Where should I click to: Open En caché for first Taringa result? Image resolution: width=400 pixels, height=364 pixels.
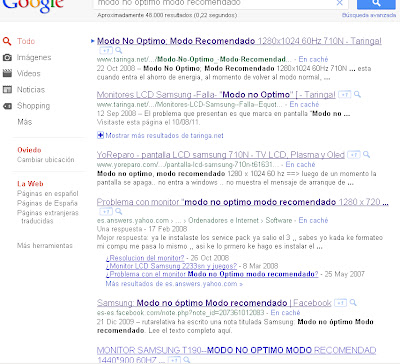313,59
